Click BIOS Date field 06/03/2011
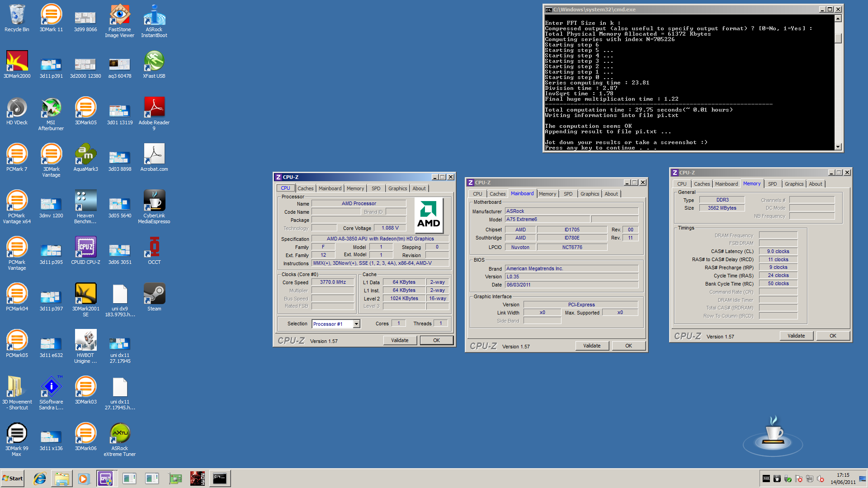 [x=571, y=285]
